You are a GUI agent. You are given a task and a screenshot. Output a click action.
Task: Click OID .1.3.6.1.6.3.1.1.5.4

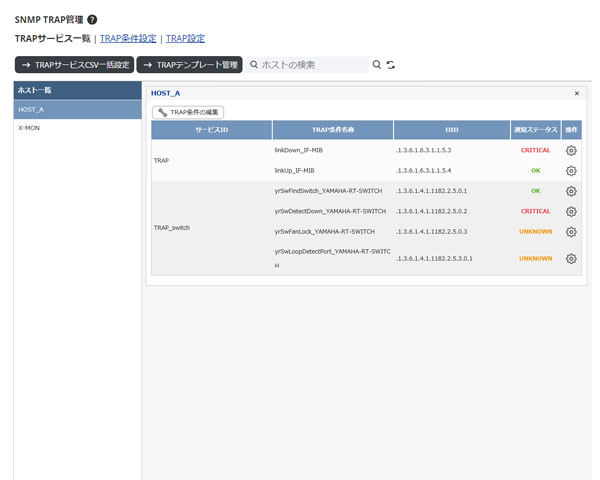pyautogui.click(x=423, y=170)
